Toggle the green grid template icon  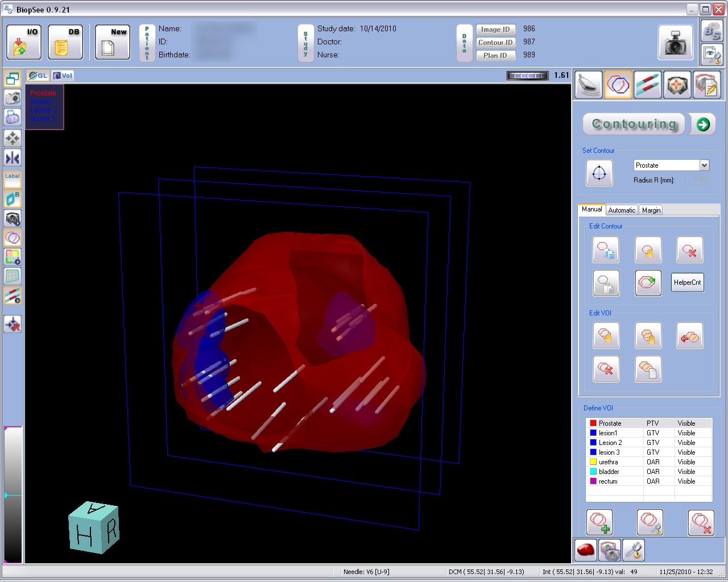13,276
